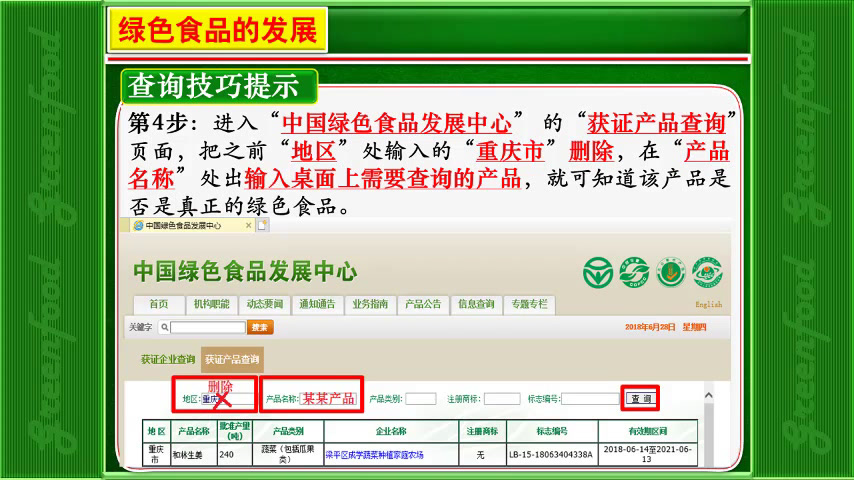Click the first green food certification logo
This screenshot has width=854, height=480.
tap(597, 272)
